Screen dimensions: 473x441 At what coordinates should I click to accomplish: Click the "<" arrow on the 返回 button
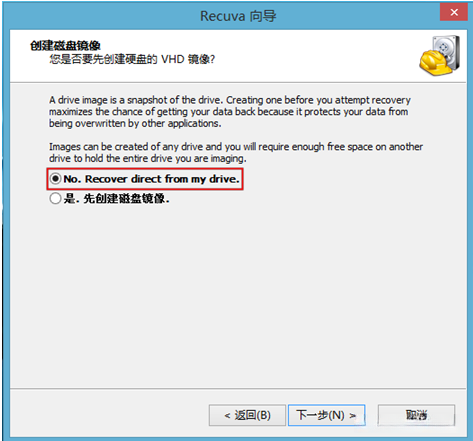(228, 416)
